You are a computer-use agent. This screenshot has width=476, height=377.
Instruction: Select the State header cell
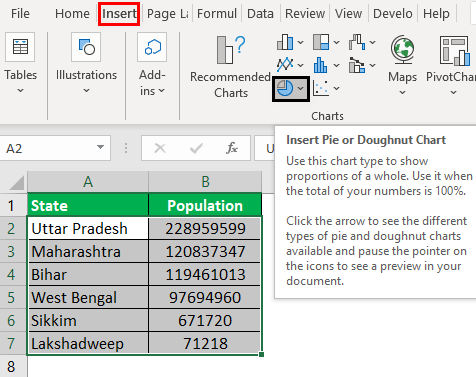coord(88,205)
